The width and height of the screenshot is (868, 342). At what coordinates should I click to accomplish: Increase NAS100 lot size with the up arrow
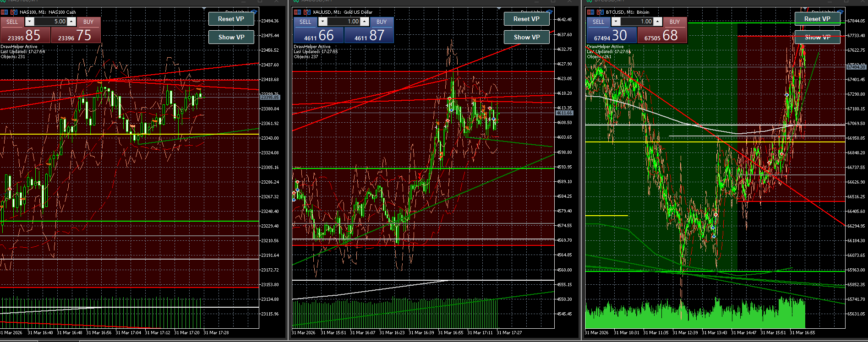(71, 22)
